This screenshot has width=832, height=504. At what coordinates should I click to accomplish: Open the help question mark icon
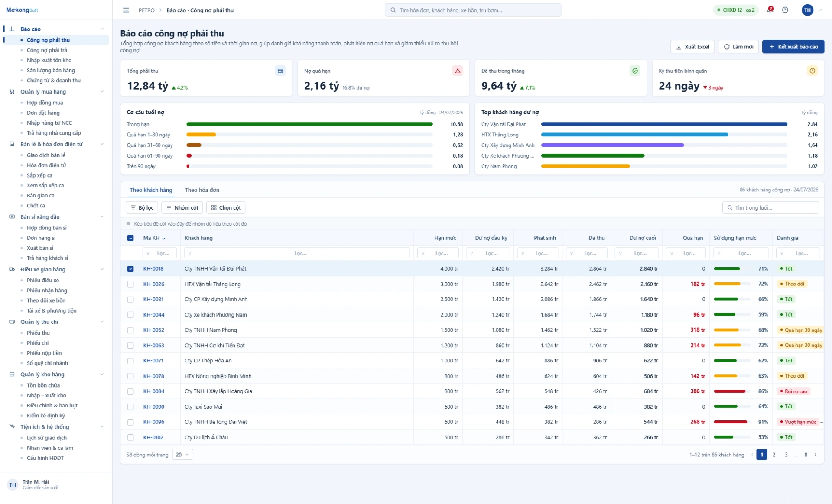[785, 10]
